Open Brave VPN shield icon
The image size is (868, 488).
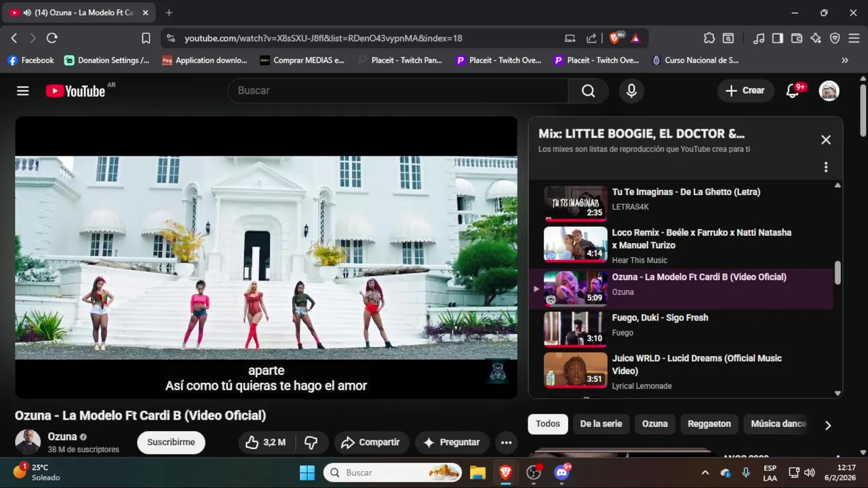click(x=835, y=39)
